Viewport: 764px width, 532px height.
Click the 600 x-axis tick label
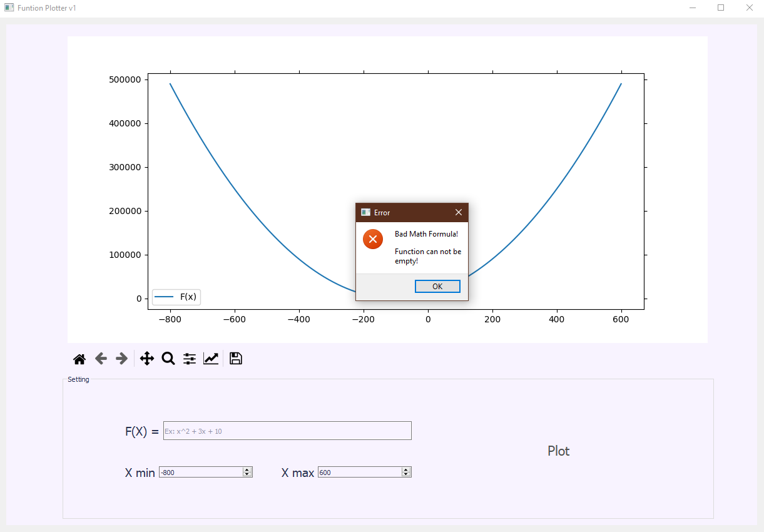point(621,319)
